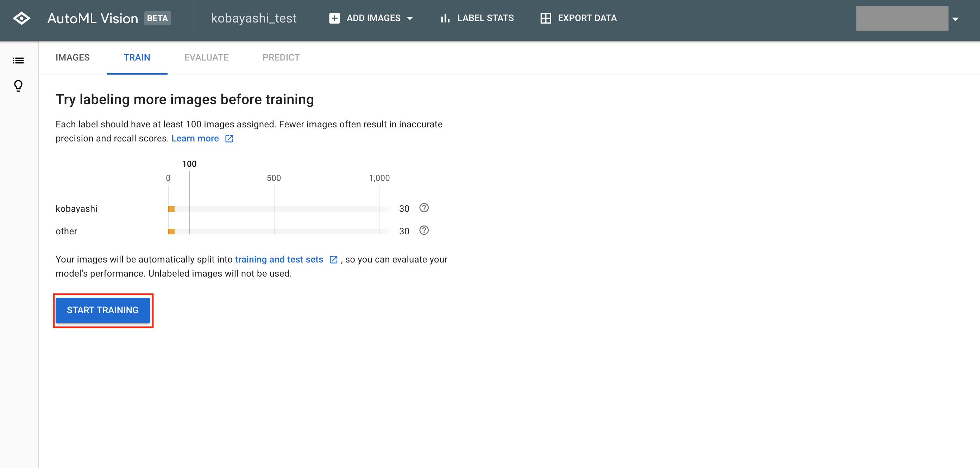Click the 500 axis label

coord(274,178)
